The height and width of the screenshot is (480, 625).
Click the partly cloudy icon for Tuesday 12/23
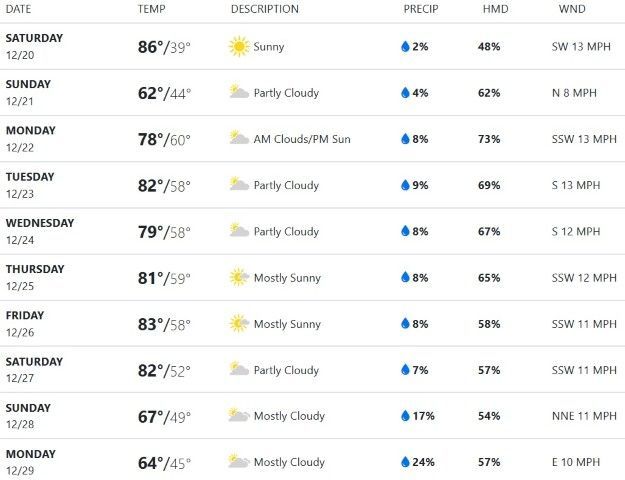(238, 185)
